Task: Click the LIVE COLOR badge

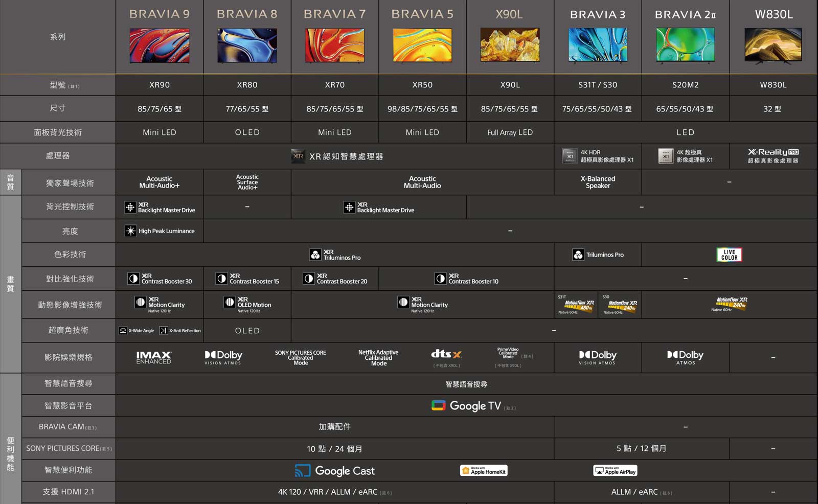Action: pos(729,255)
